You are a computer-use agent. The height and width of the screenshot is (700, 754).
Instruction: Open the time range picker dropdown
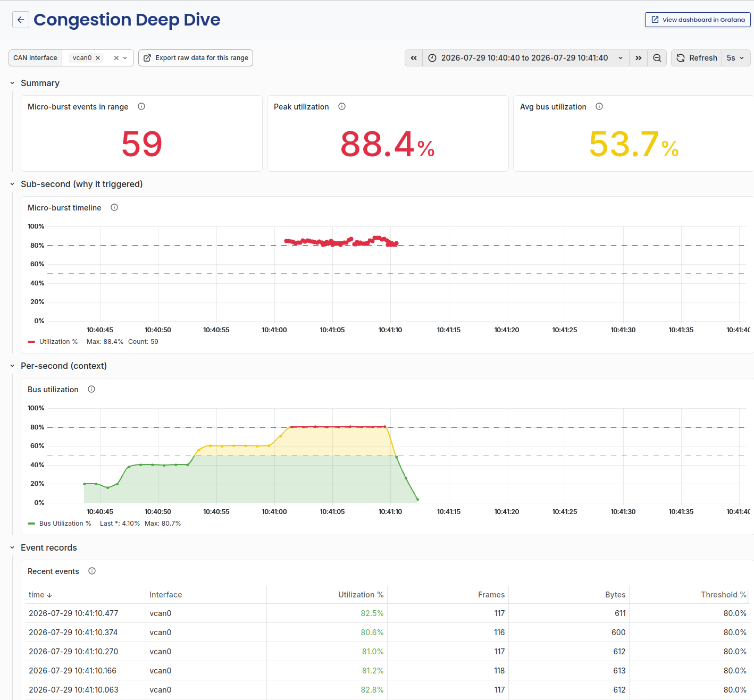click(525, 58)
